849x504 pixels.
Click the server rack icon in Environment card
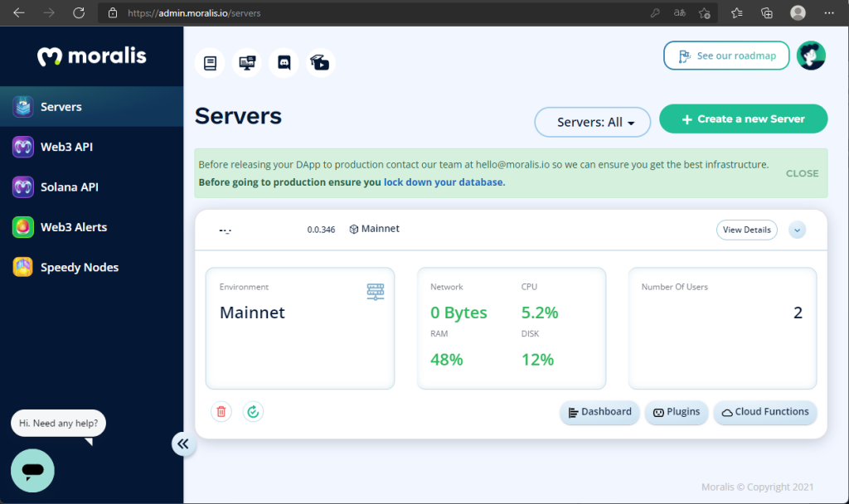[x=376, y=292]
